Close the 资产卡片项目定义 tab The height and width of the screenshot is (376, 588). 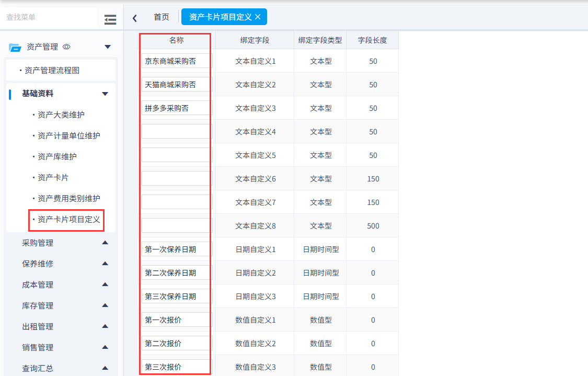[258, 17]
